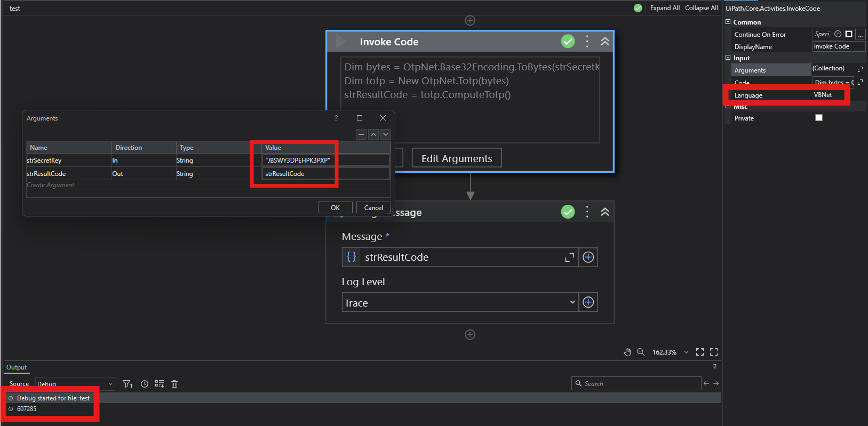Click OK in the Arguments dialog

coord(335,207)
